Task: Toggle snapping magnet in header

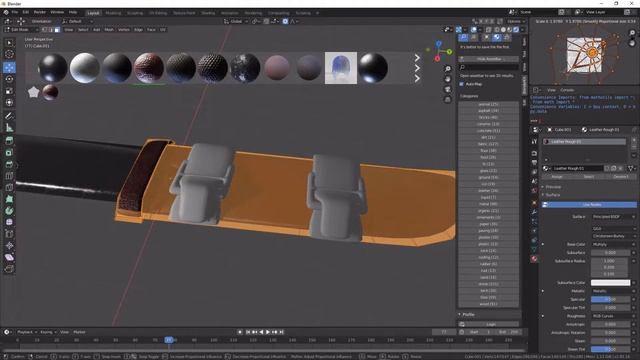Action: [266, 21]
